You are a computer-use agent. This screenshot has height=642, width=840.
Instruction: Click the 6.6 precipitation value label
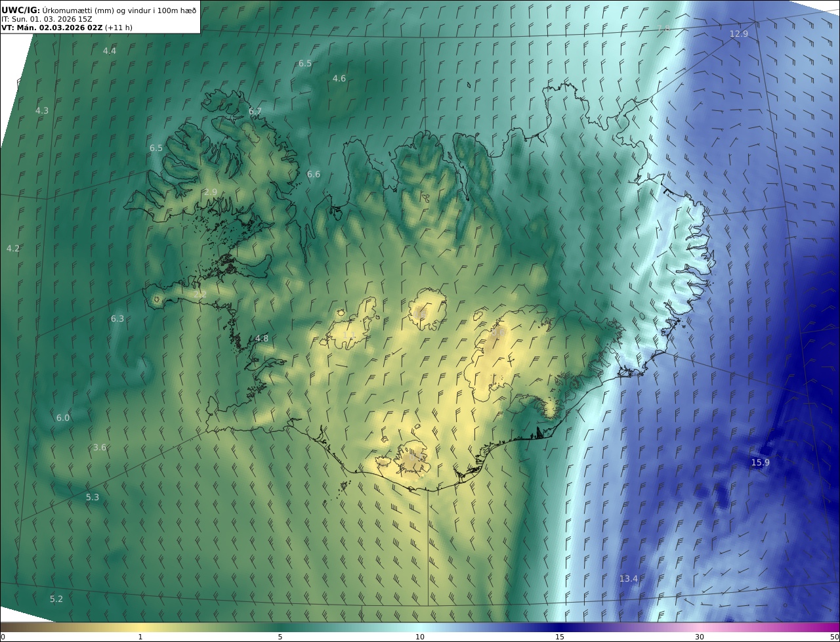pyautogui.click(x=314, y=174)
